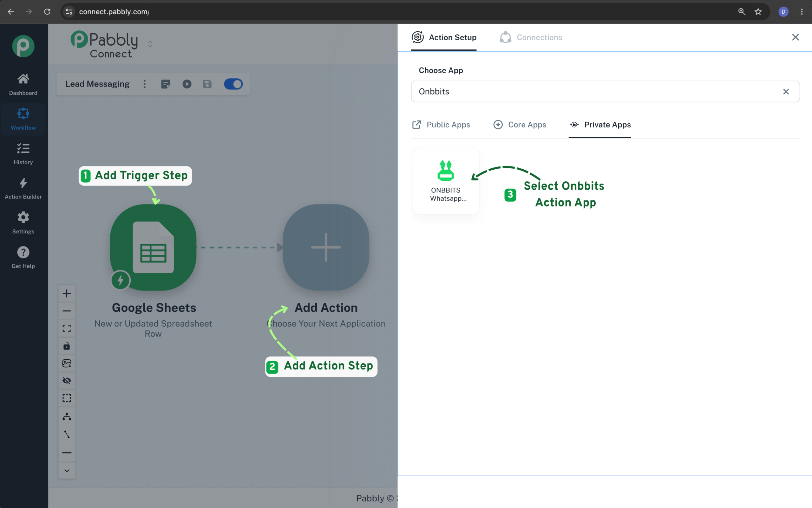Open the History sidebar item
The width and height of the screenshot is (812, 508).
pos(23,154)
